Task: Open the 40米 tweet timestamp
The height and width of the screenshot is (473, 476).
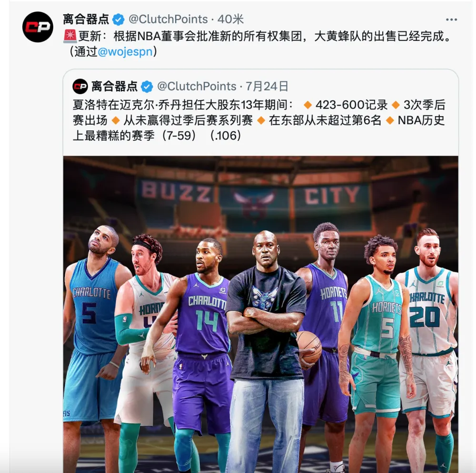Action: coord(230,20)
